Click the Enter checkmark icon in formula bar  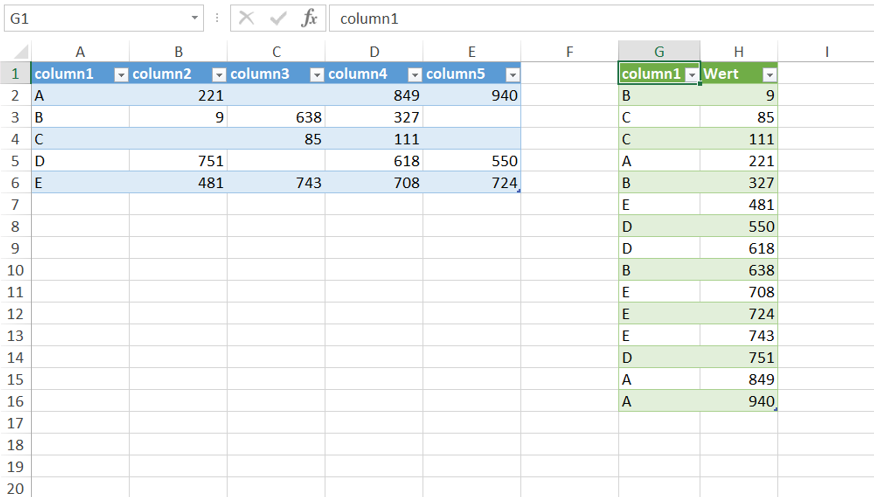pyautogui.click(x=278, y=18)
